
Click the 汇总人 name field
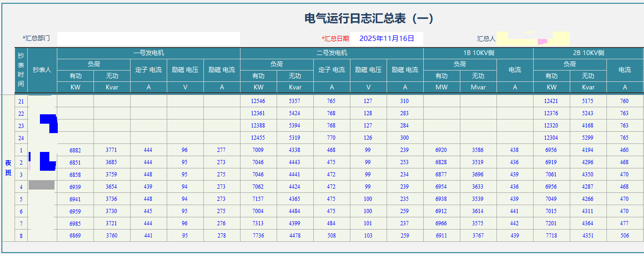(533, 39)
